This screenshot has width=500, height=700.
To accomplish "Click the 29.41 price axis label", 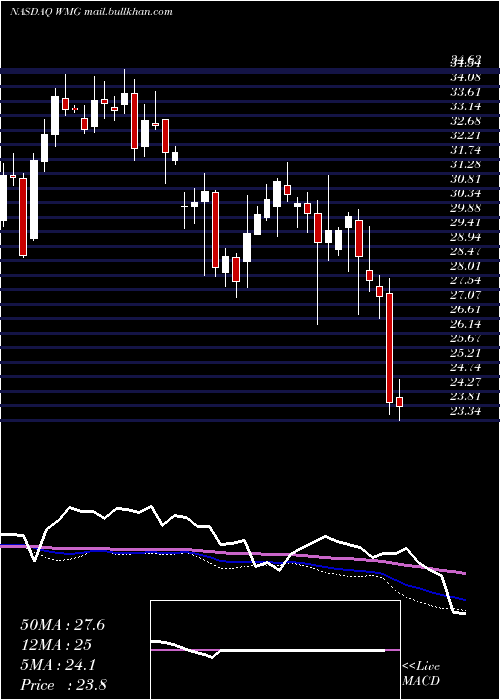I will (465, 222).
